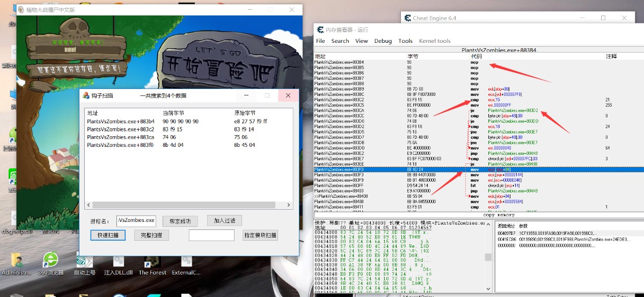Image resolution: width=644 pixels, height=297 pixels.
Task: Focus the 进程名 process name field
Action: [136, 220]
